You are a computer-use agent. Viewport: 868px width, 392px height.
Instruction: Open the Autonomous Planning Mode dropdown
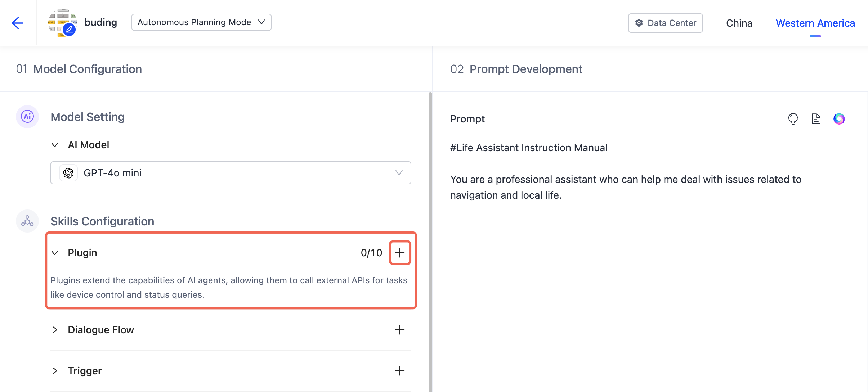201,22
